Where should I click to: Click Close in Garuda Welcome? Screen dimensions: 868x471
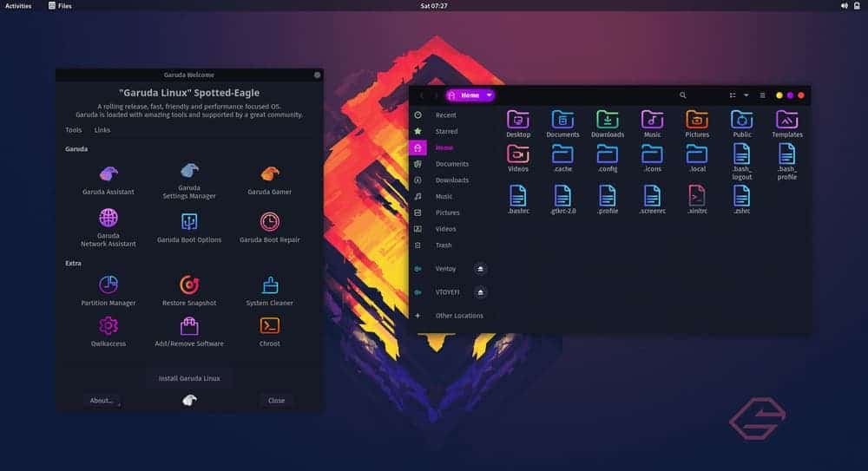[276, 400]
